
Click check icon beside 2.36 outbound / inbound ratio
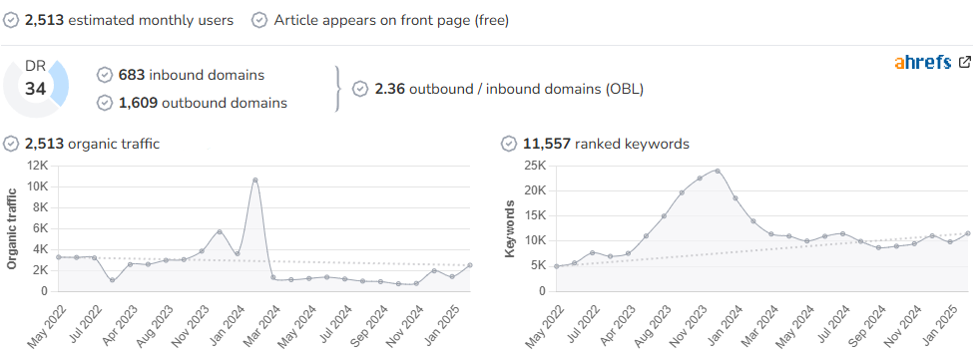[x=360, y=89]
